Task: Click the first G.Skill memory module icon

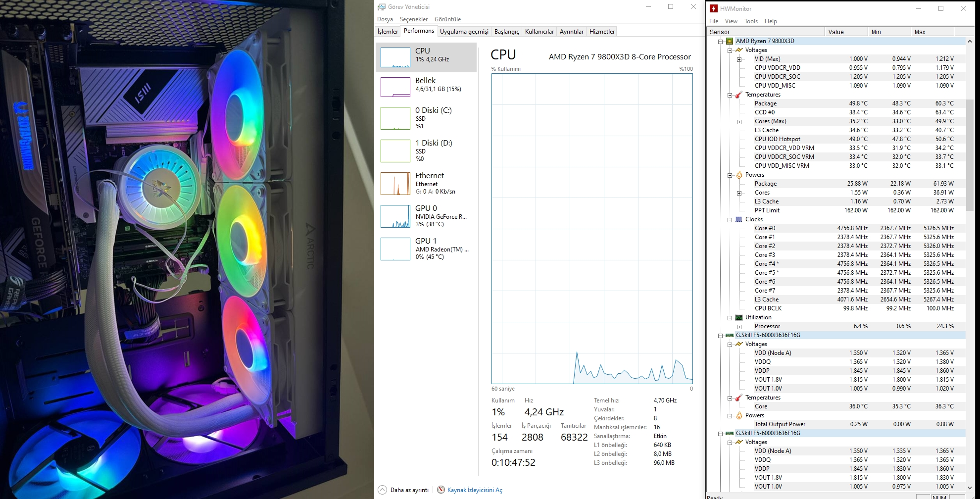Action: 730,335
